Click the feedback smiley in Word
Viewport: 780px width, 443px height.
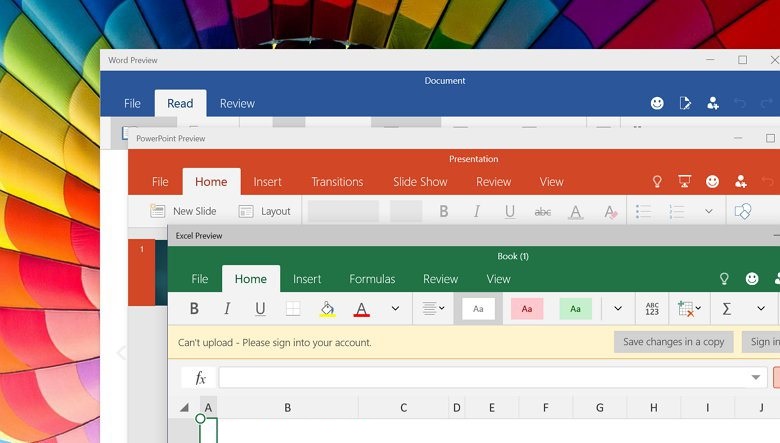pos(657,103)
